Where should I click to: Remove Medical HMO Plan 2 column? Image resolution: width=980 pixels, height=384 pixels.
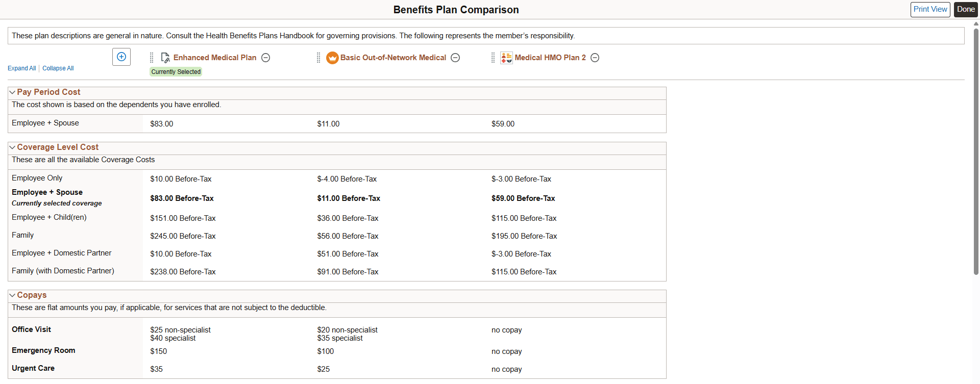(595, 58)
